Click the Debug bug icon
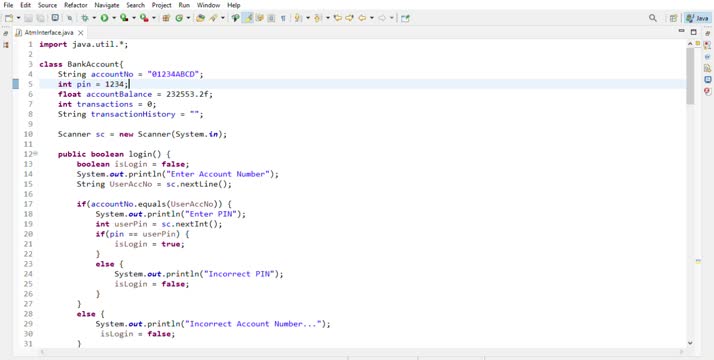 coord(85,18)
